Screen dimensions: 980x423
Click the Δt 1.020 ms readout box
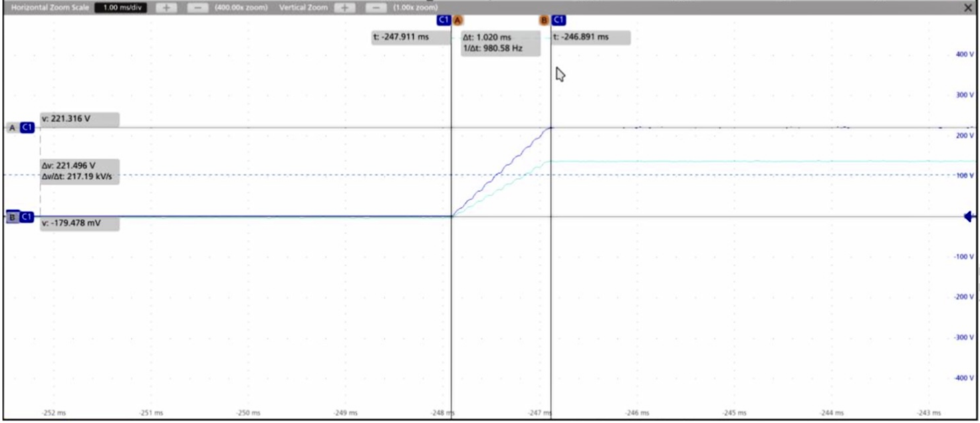[x=499, y=43]
